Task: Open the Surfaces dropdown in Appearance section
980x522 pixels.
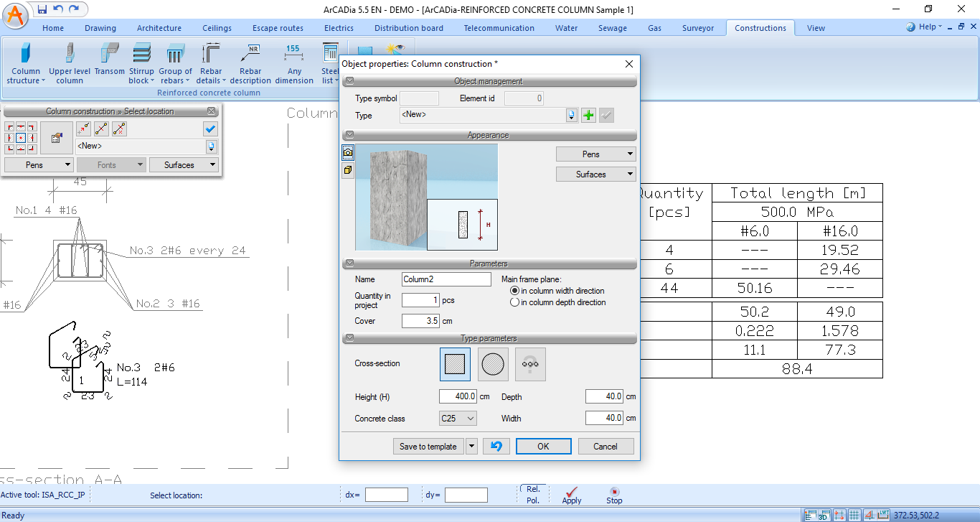Action: 595,174
